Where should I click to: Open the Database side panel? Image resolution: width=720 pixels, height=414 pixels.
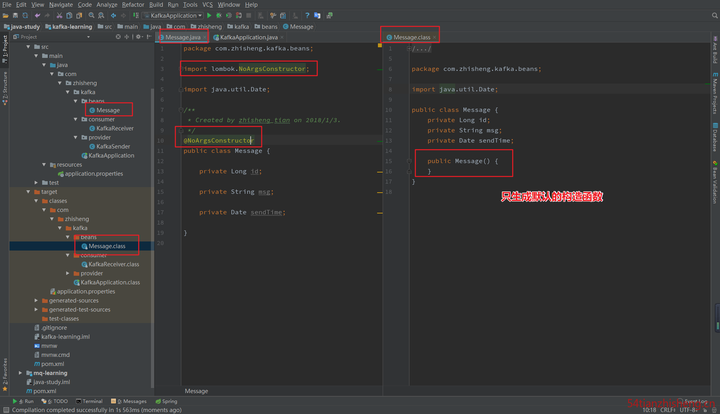[715, 137]
